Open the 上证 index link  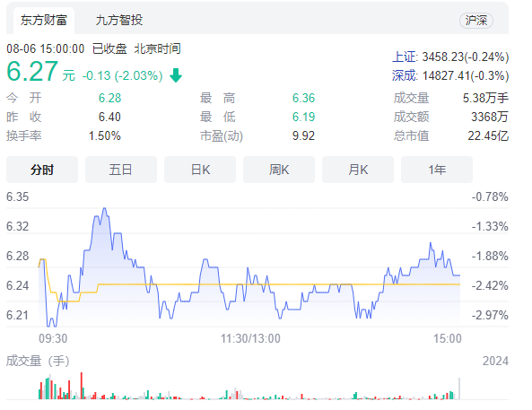click(x=404, y=57)
